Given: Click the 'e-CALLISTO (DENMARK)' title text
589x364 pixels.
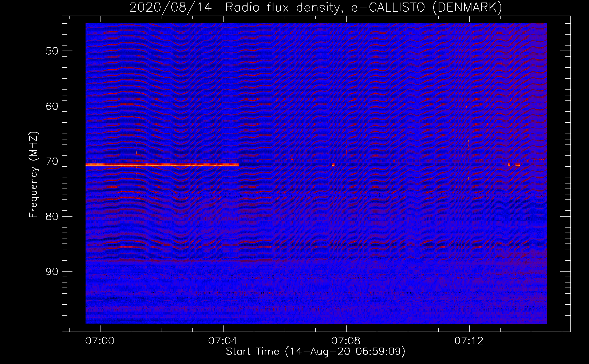Looking at the screenshot, I should [x=426, y=7].
